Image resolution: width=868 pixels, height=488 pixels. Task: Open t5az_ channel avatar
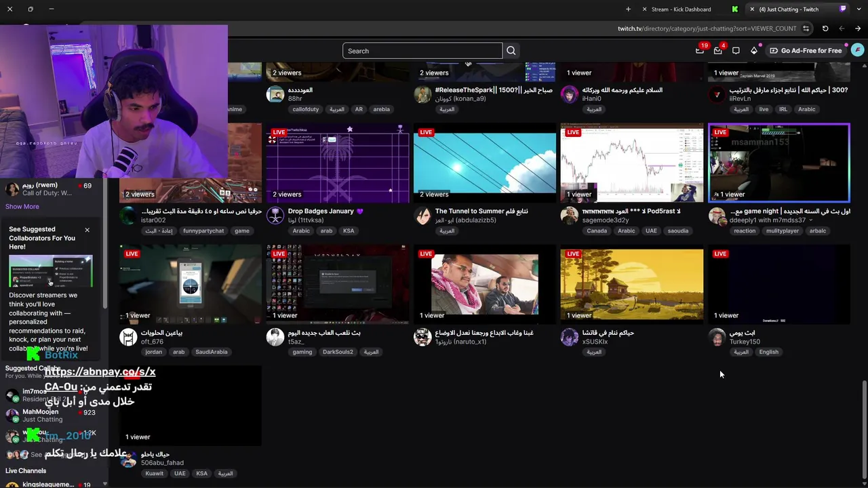(275, 337)
